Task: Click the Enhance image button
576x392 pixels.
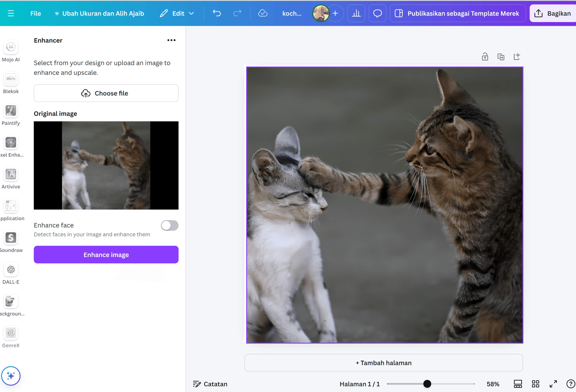Action: coord(106,254)
